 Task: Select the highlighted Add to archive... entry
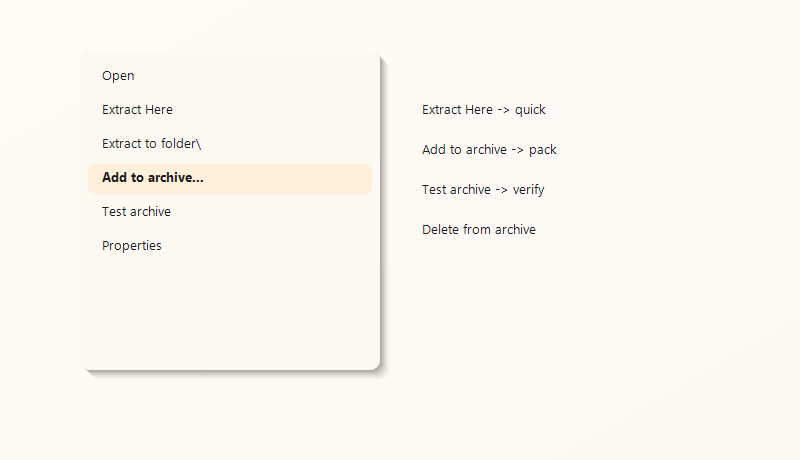click(x=230, y=178)
